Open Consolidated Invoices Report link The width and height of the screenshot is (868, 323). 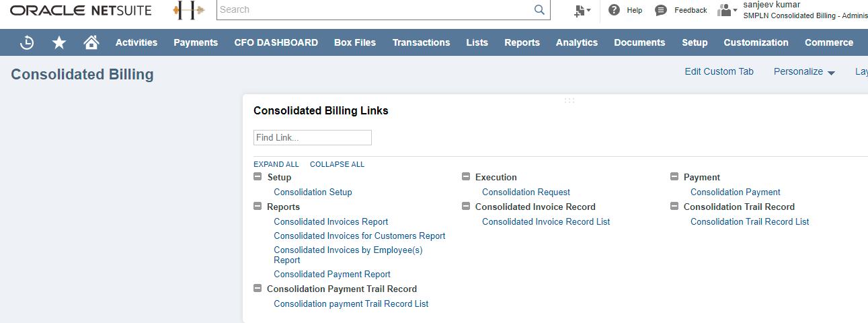point(331,221)
